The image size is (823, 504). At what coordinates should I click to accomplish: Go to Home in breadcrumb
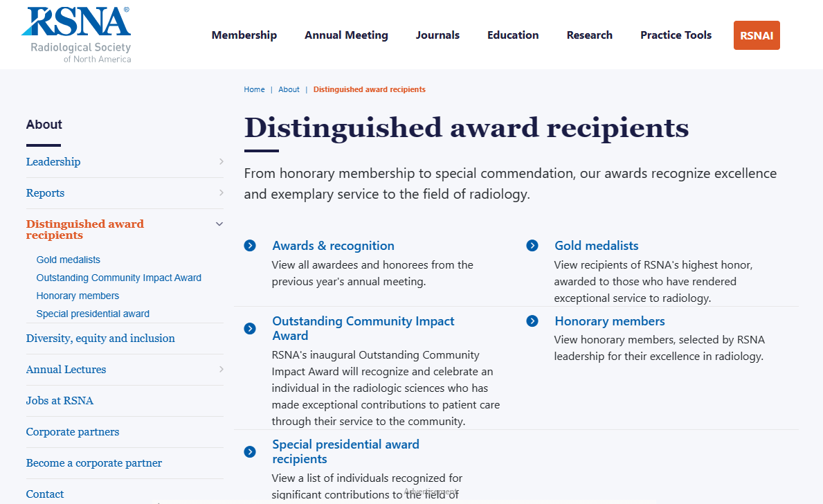tap(254, 89)
